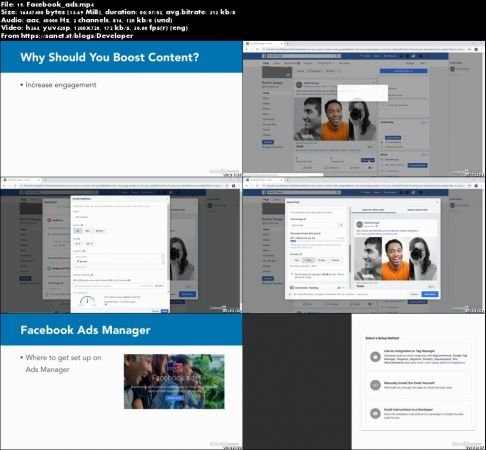Screen dimensions: 486x450
Task: Click the blue Boost button in Boost Post dialog
Action: click(430, 294)
